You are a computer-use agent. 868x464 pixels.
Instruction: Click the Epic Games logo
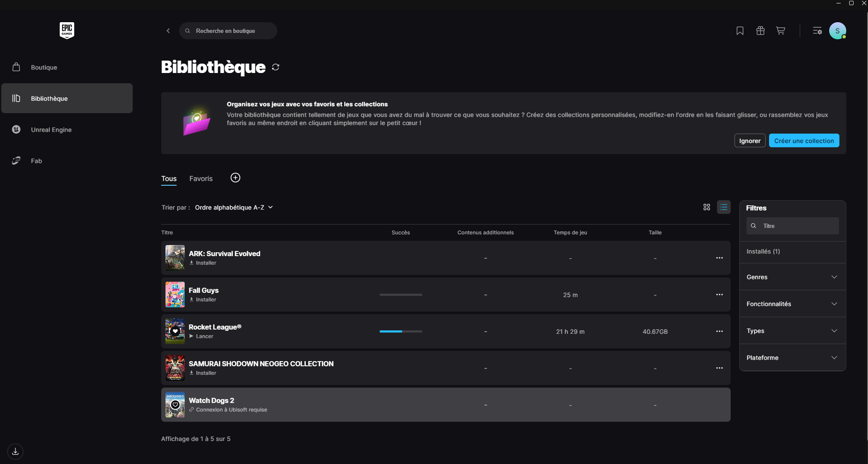tap(67, 30)
